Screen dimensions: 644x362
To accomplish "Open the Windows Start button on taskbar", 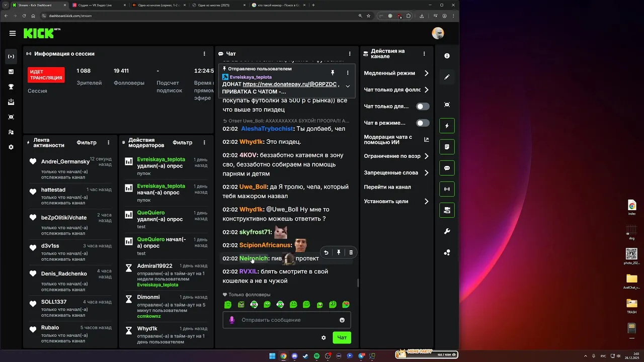I will pyautogui.click(x=272, y=356).
